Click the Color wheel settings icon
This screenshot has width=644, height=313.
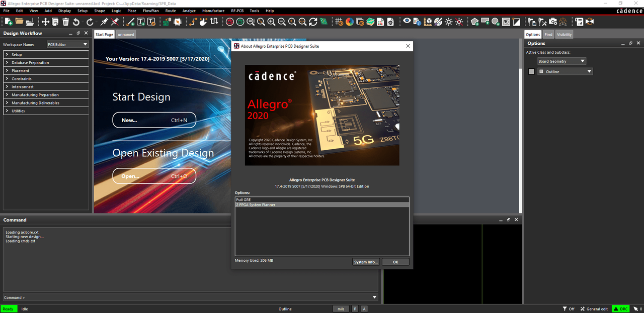pyautogui.click(x=350, y=22)
